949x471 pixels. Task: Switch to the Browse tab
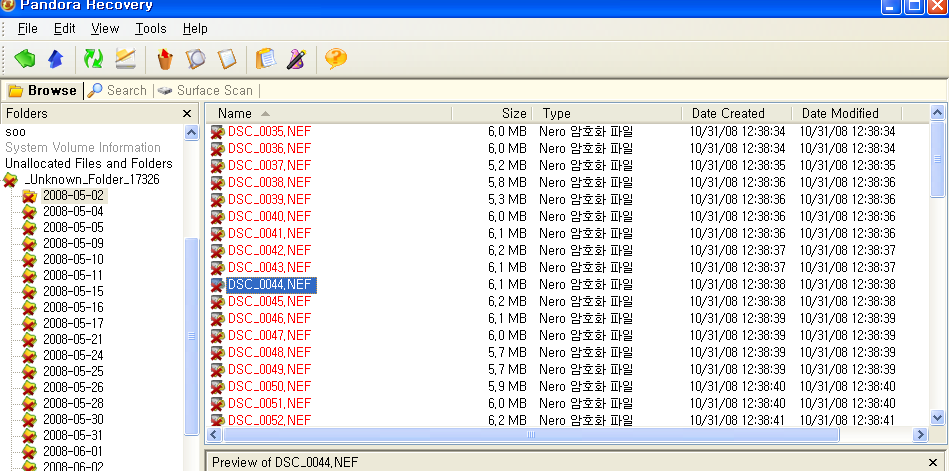pyautogui.click(x=42, y=91)
